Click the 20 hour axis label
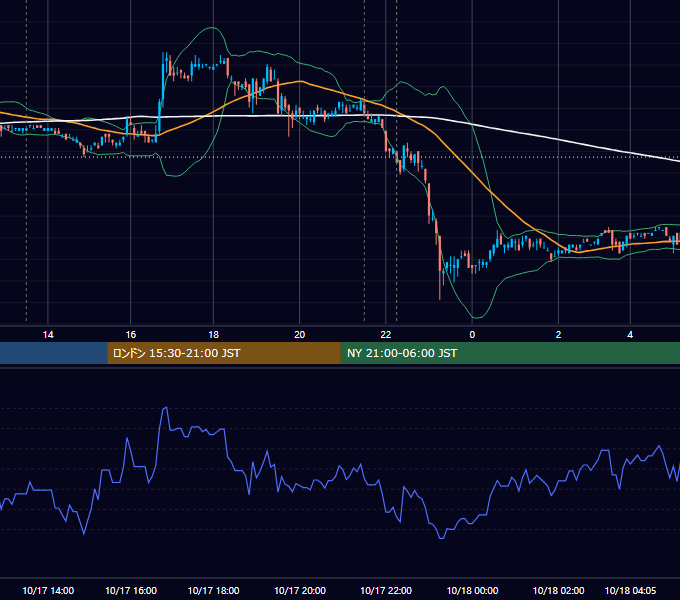The width and height of the screenshot is (680, 600). pyautogui.click(x=300, y=335)
